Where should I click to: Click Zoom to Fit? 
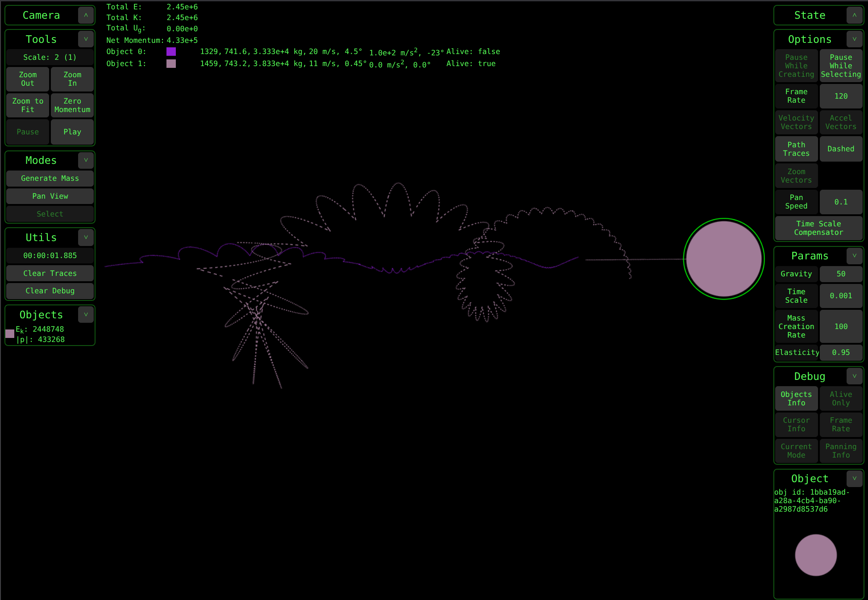(28, 105)
